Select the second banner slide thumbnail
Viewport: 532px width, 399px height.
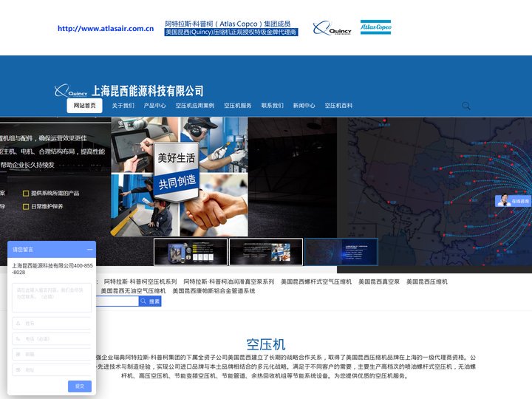[x=266, y=252]
